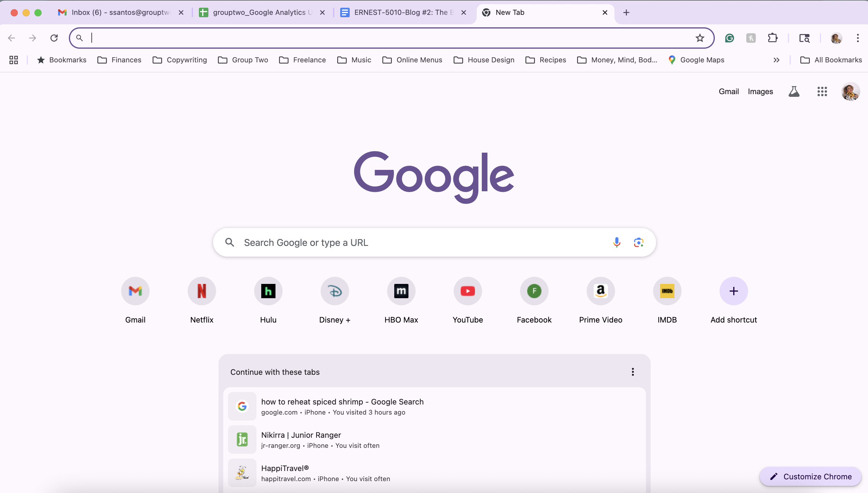Open the Netflix shortcut
Screen dimensions: 868x493
202,291
